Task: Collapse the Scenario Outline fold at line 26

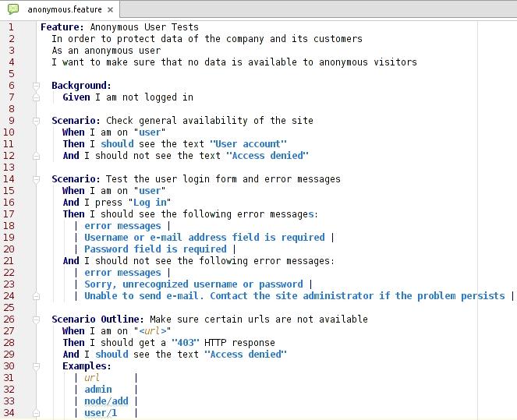Action: pos(36,319)
